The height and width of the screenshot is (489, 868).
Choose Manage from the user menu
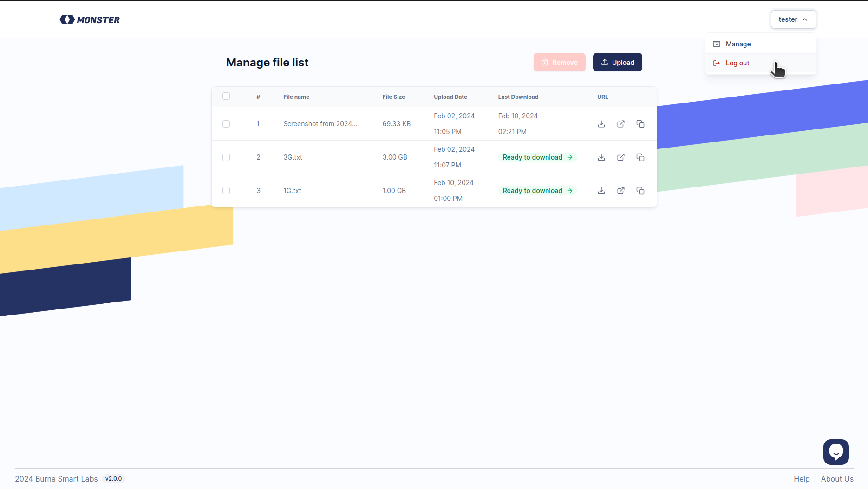tap(761, 44)
